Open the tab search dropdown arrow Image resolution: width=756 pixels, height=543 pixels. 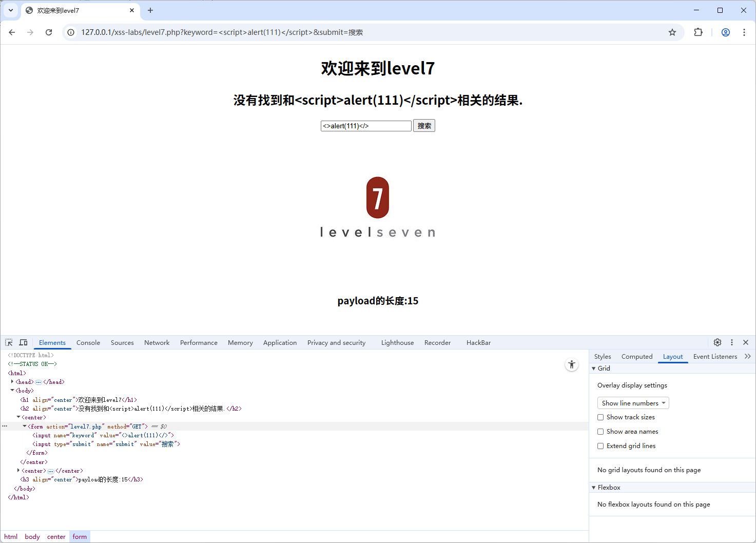(x=11, y=10)
